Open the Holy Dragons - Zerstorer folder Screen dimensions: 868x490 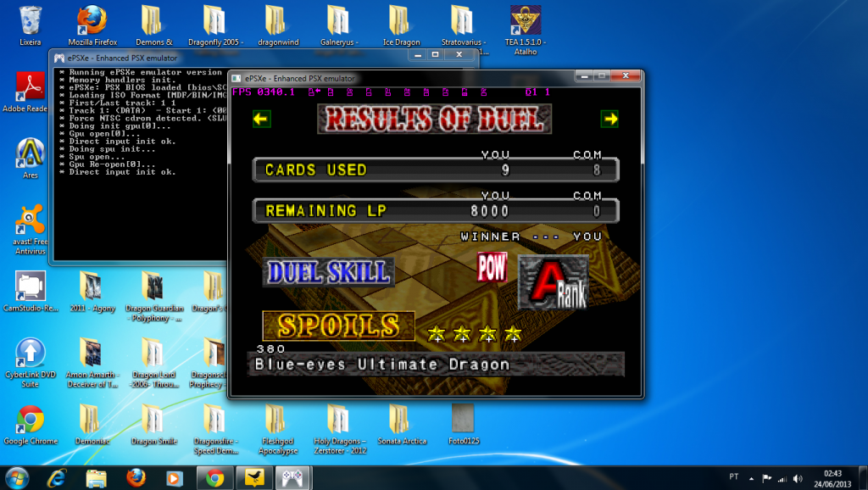339,430
